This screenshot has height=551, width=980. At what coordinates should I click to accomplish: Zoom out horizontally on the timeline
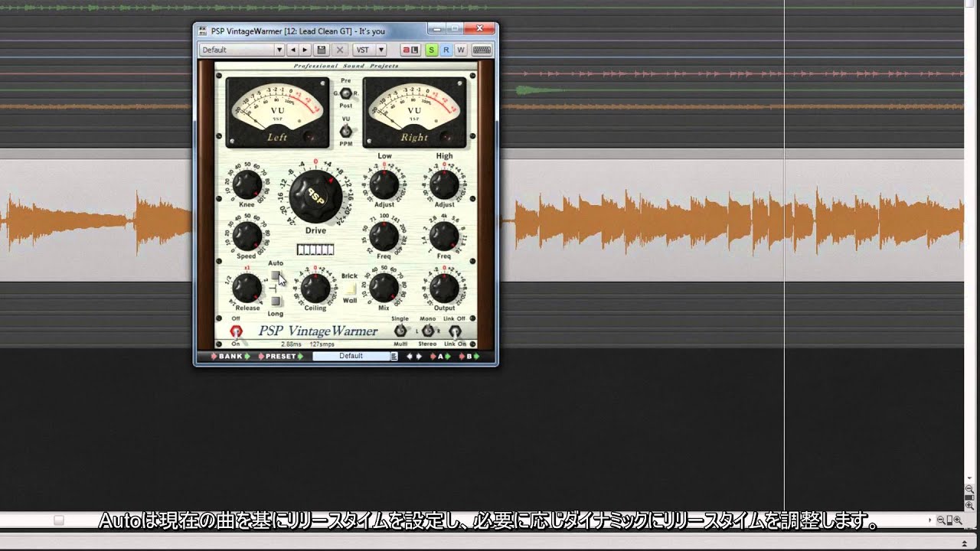pos(940,520)
